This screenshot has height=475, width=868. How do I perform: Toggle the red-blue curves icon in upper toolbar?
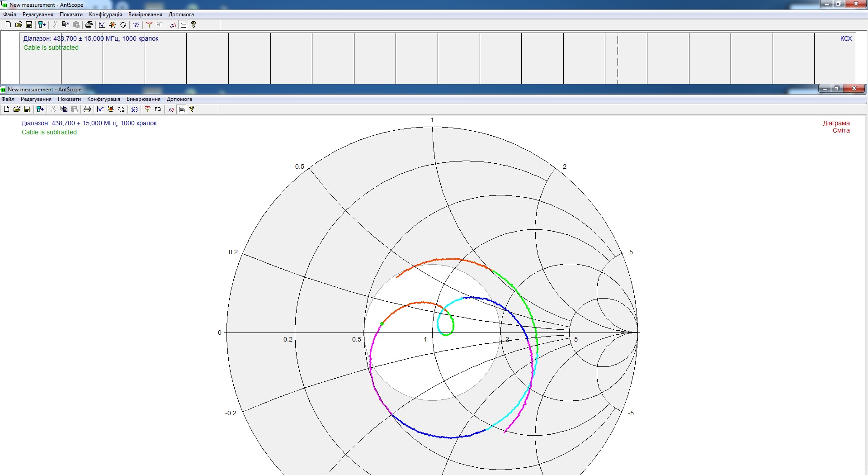pos(173,24)
